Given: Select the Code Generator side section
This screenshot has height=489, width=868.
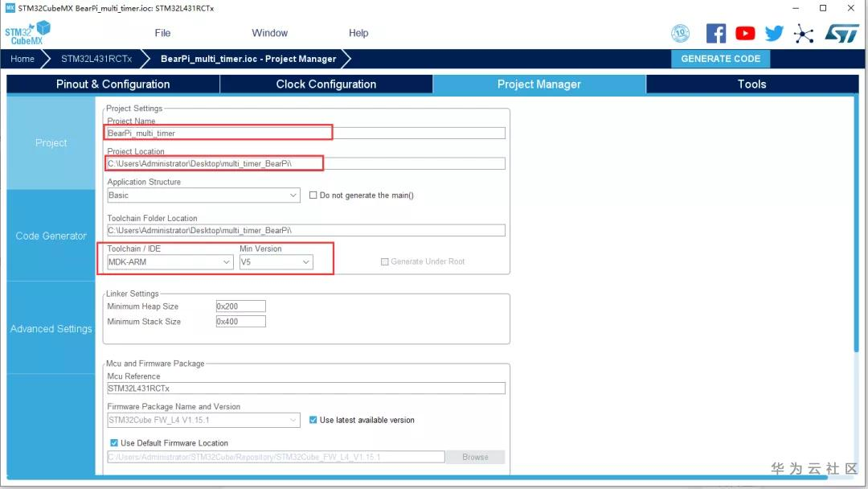Looking at the screenshot, I should 51,236.
